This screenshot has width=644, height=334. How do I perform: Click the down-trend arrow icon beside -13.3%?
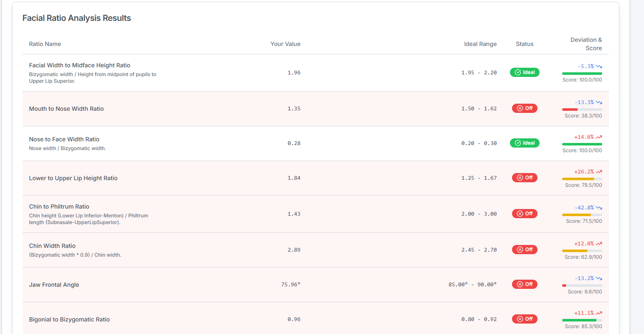[599, 102]
